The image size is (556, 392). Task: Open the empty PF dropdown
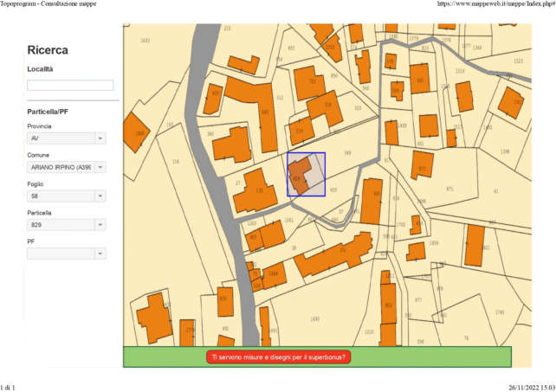point(66,254)
